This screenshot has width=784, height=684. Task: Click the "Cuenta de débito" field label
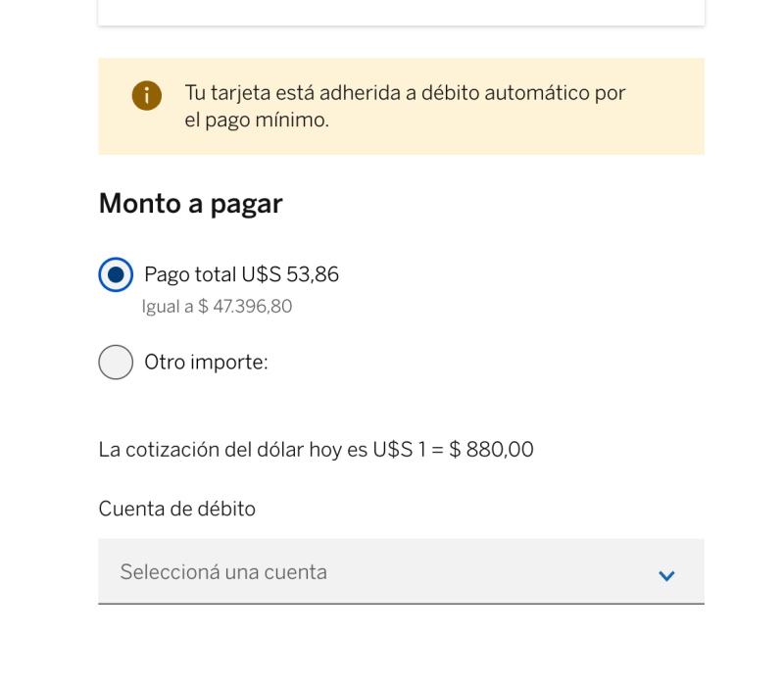click(x=176, y=509)
